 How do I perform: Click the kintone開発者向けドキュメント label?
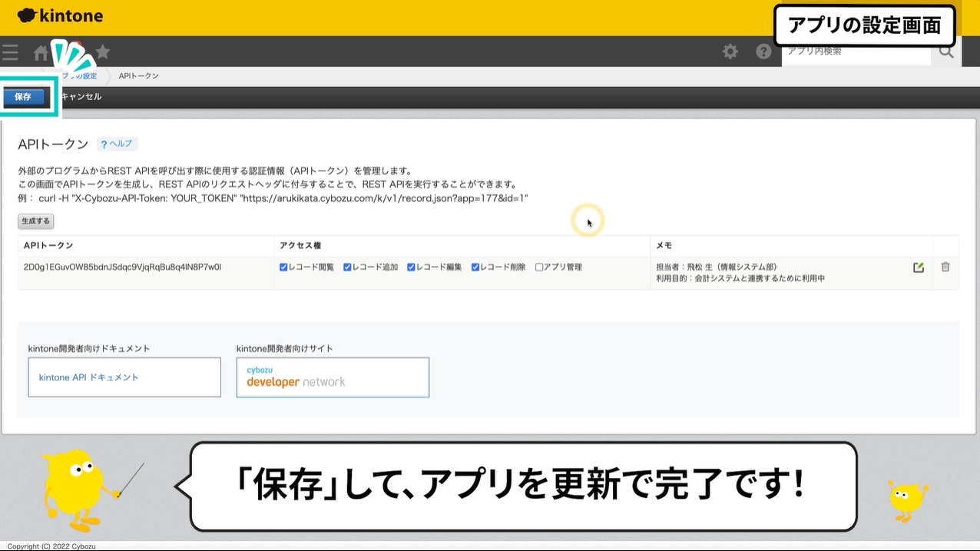click(x=89, y=348)
